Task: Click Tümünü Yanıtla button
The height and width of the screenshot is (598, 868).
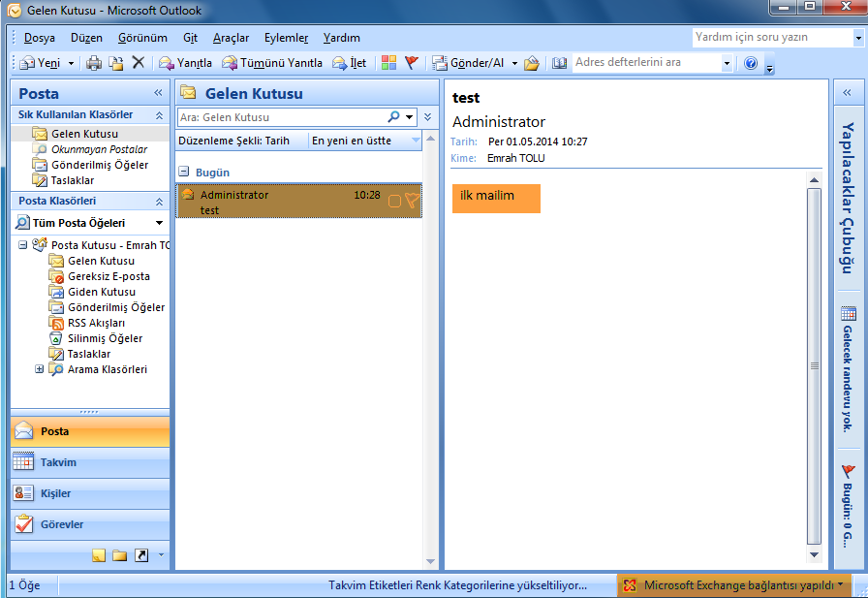Action: 272,63
